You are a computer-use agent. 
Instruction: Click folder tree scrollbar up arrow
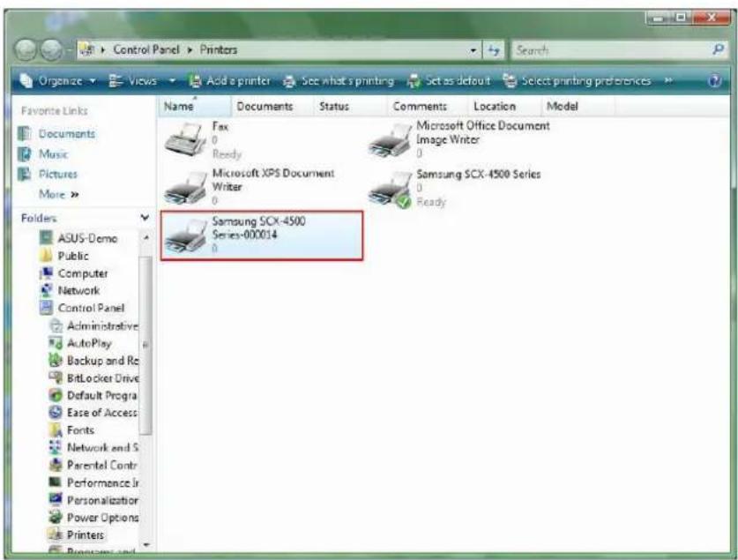pos(145,237)
